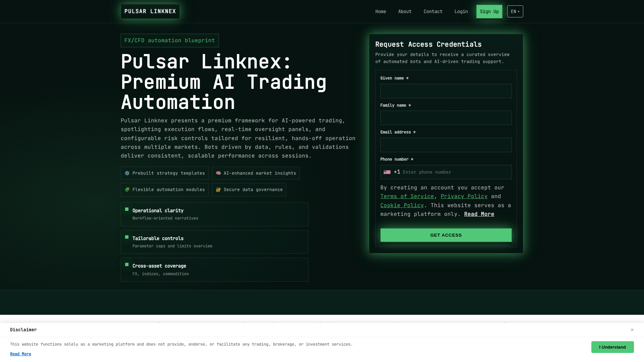Click the Given name input field
Screen dimensions: 644x362
click(x=446, y=91)
